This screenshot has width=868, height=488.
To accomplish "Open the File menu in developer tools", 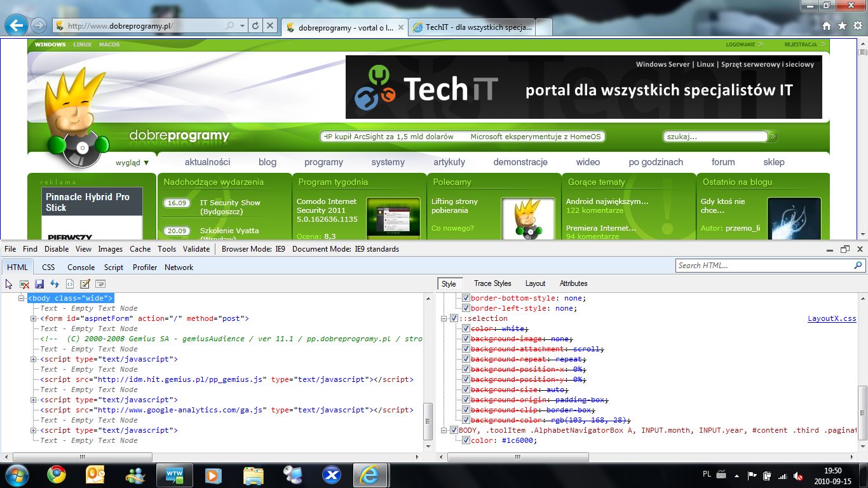I will coord(10,249).
